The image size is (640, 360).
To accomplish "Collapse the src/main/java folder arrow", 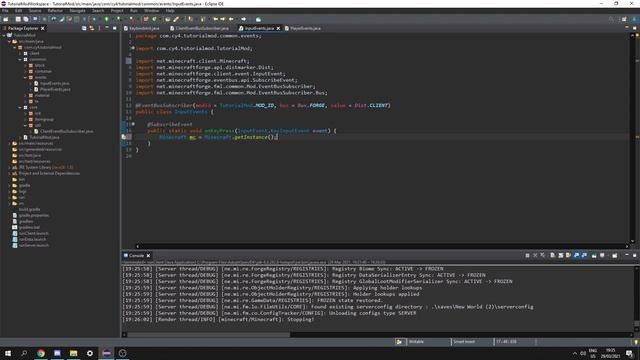I will (9, 41).
